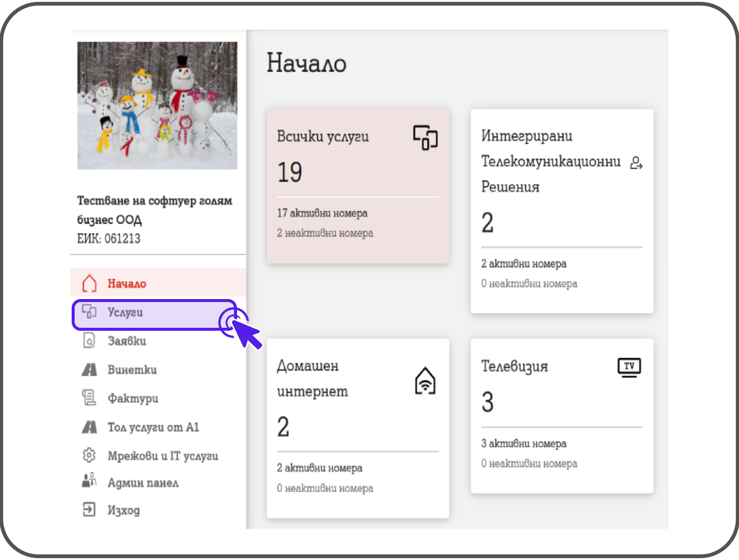The width and height of the screenshot is (739, 560).
Task: Click the document search icon beside Заявки
Action: 89,340
